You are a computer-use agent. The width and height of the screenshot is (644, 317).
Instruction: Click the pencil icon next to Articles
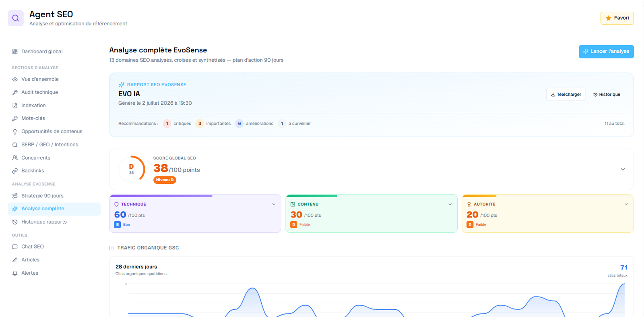coord(15,260)
